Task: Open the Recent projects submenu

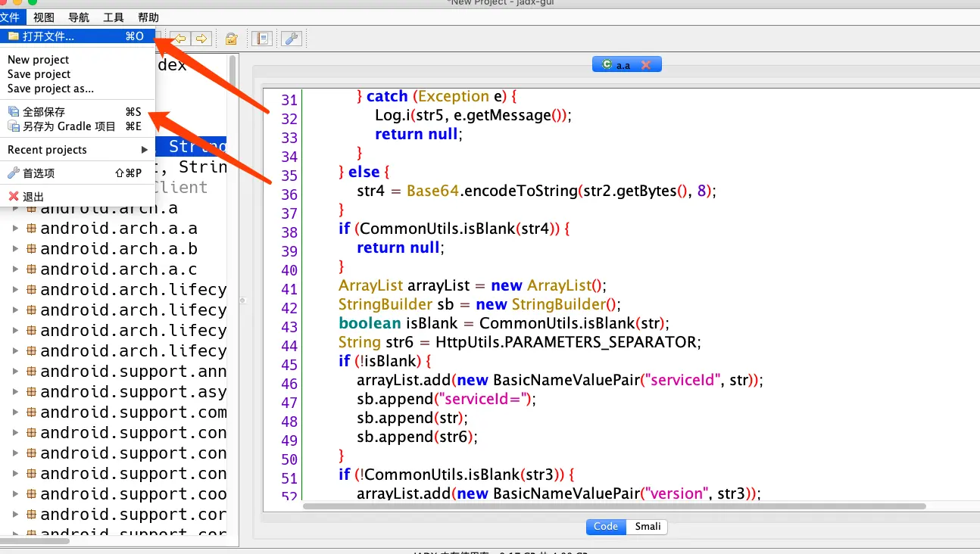Action: click(77, 150)
